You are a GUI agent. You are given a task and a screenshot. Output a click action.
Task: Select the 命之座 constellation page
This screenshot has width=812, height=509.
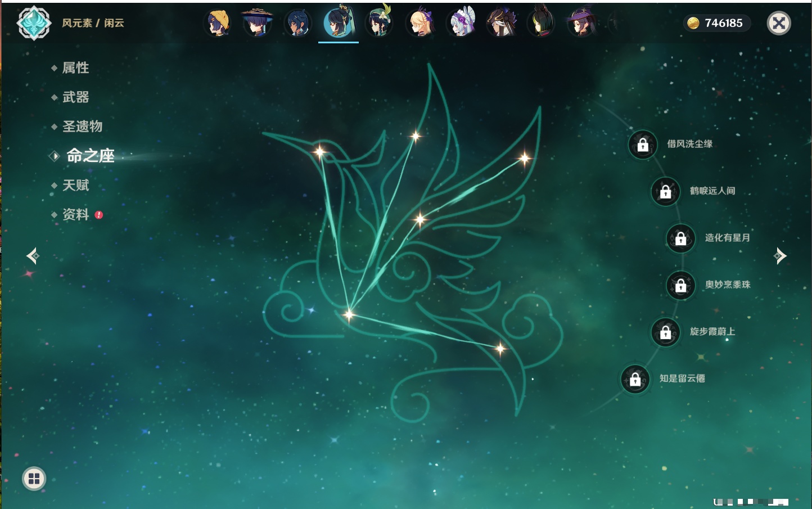pos(91,156)
